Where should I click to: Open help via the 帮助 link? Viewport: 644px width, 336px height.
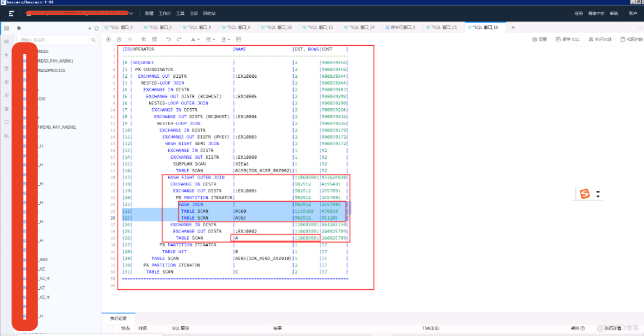tap(614, 14)
